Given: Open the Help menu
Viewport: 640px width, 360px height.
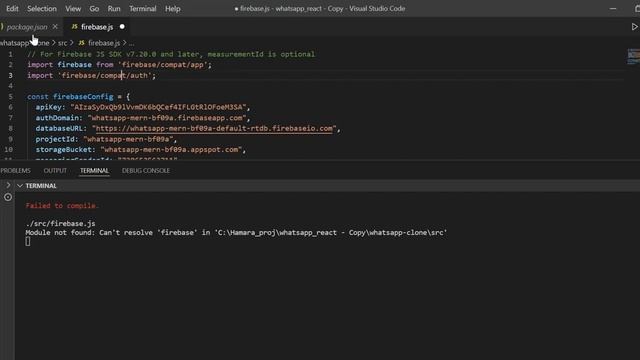Looking at the screenshot, I should click(173, 9).
